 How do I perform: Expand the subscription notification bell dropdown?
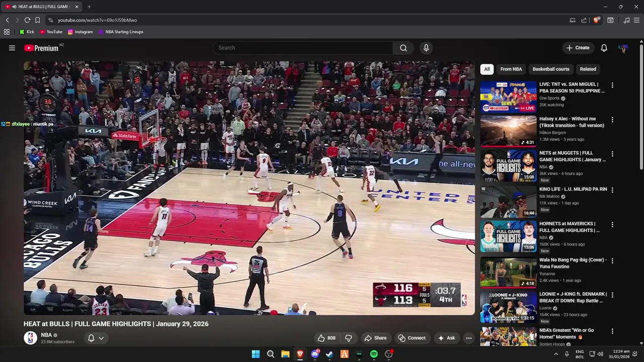click(96, 338)
